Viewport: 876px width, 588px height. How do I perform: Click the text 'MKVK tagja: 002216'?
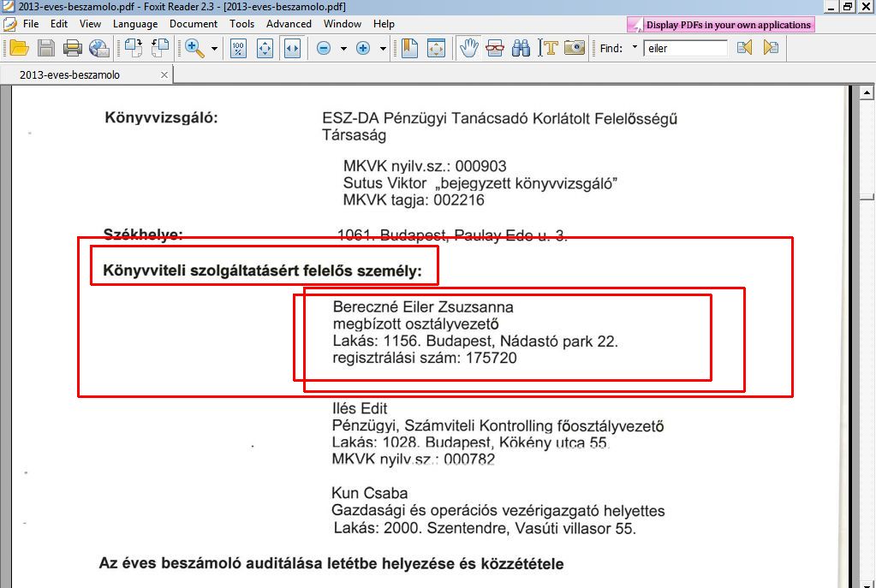click(414, 200)
